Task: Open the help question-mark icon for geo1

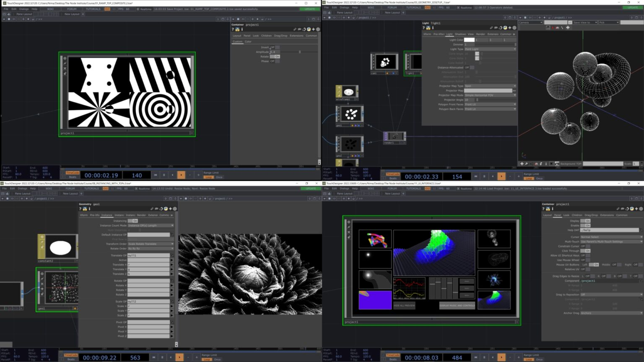Action: [x=80, y=209]
